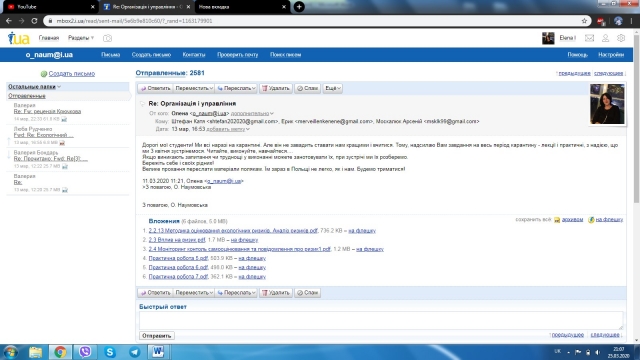This screenshot has width=640, height=360.
Task: Open the Ещё dropdown
Action: [x=333, y=88]
